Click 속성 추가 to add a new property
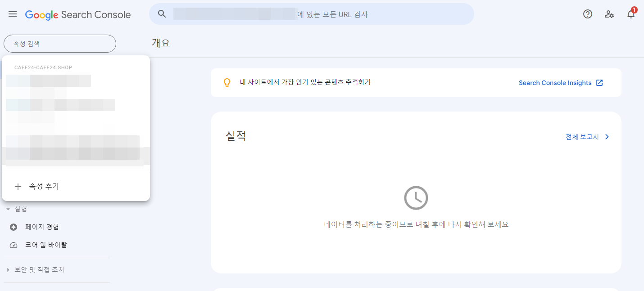The image size is (644, 291). [45, 186]
